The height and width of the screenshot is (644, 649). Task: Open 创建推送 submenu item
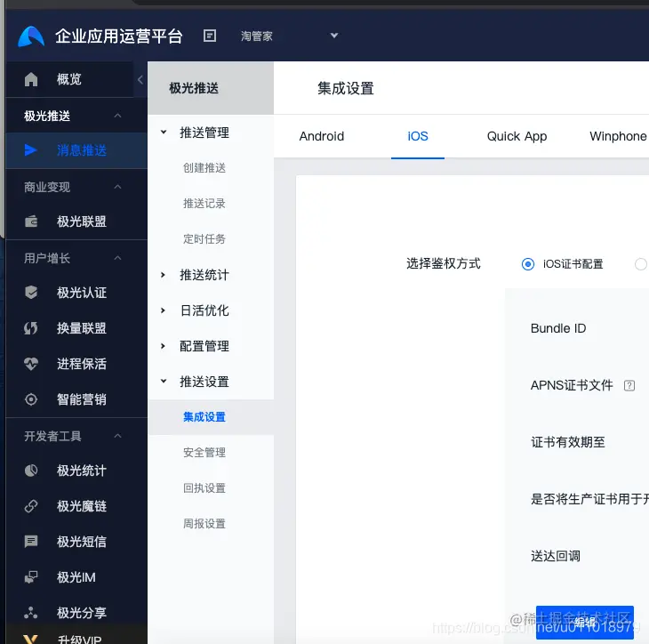[x=204, y=168]
